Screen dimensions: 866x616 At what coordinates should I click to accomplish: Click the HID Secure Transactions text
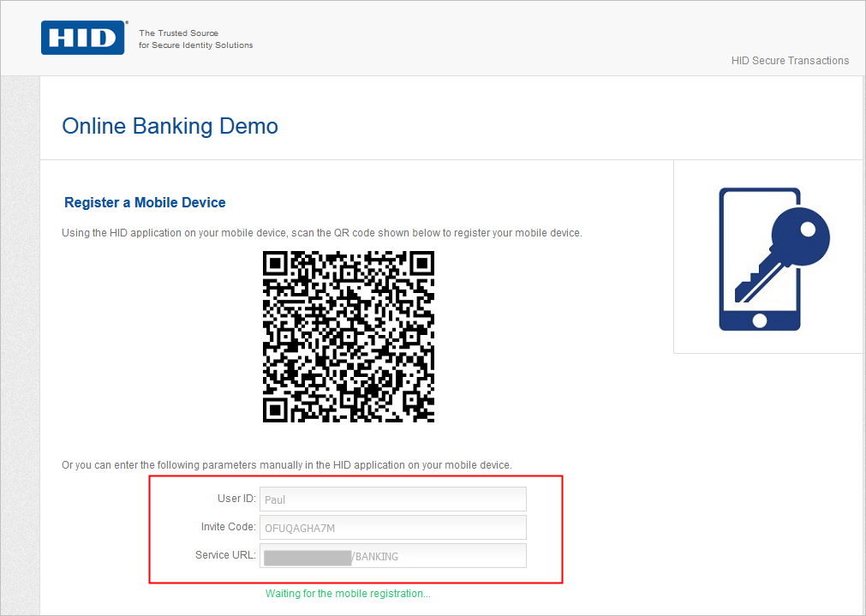pos(790,61)
